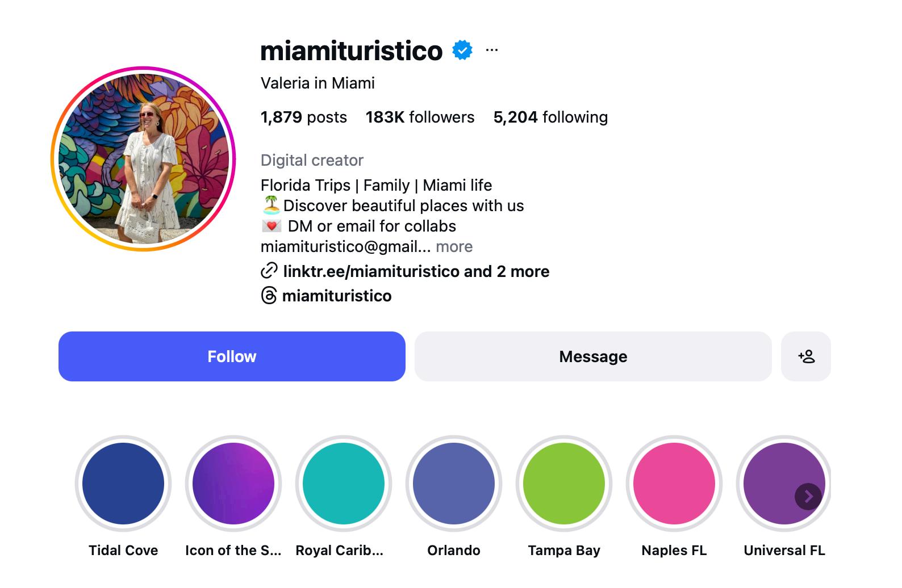Expand the bio with 'more'
The image size is (902, 588).
pos(454,246)
